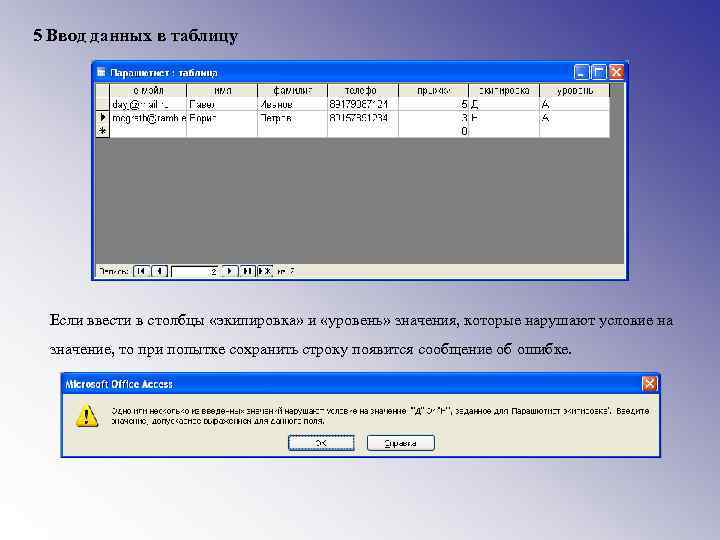720x540 pixels.
Task: Click cell with name Борис
Action: [222, 118]
